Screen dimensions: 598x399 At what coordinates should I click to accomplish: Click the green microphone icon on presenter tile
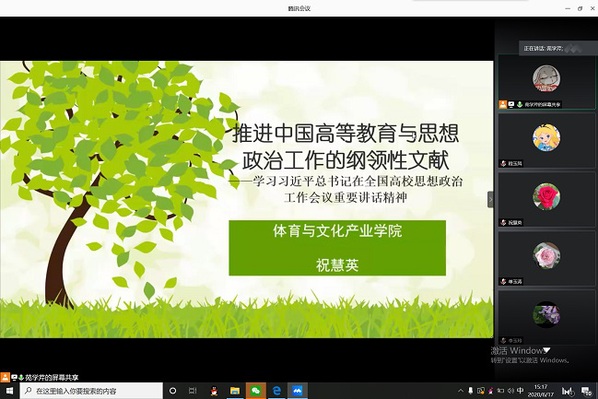[519, 104]
